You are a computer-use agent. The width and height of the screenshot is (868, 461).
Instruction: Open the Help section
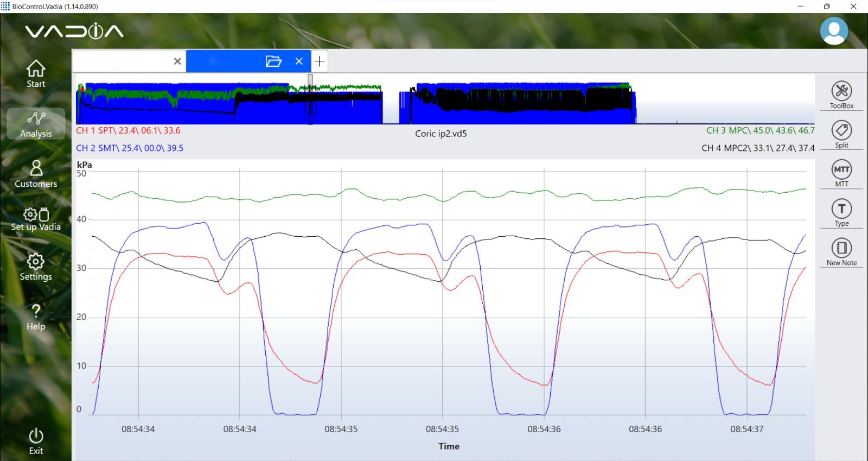coord(36,317)
